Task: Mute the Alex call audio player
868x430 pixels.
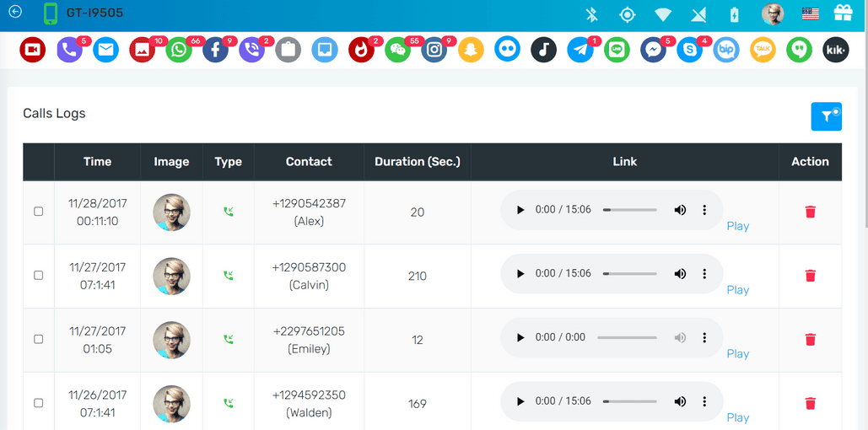Action: click(681, 210)
